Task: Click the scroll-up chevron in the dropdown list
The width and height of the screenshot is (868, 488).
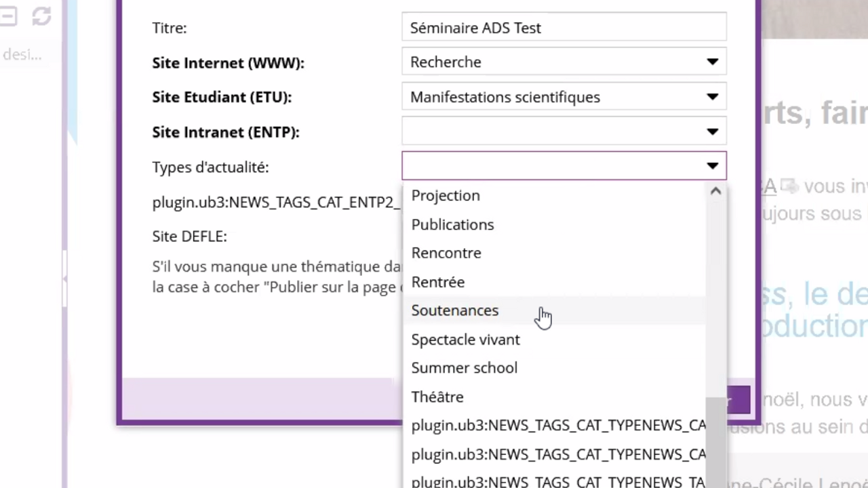Action: [715, 192]
